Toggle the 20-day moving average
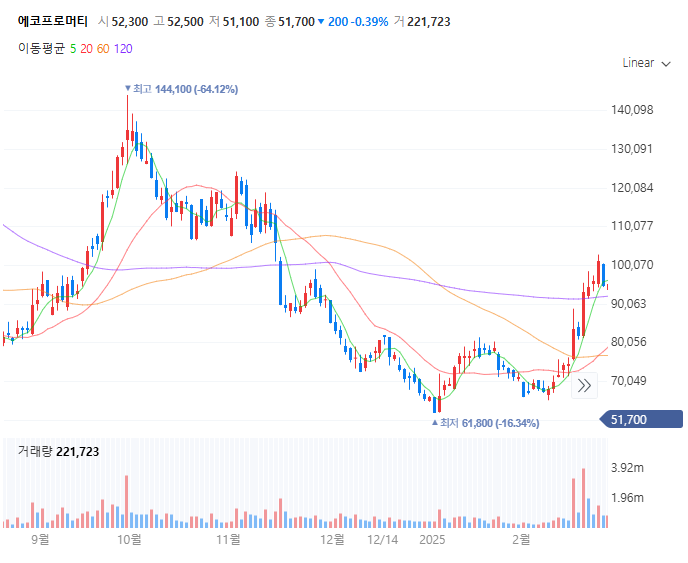688x563 pixels. point(86,49)
